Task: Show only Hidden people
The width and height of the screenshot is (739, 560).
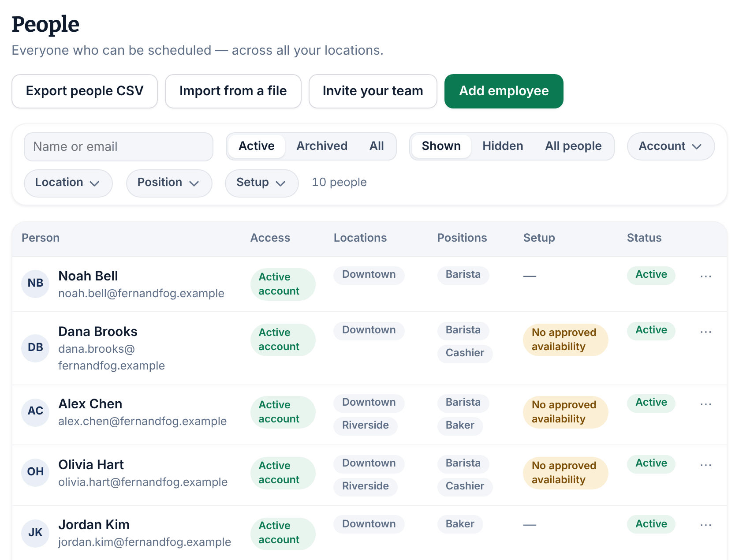Action: pyautogui.click(x=503, y=146)
